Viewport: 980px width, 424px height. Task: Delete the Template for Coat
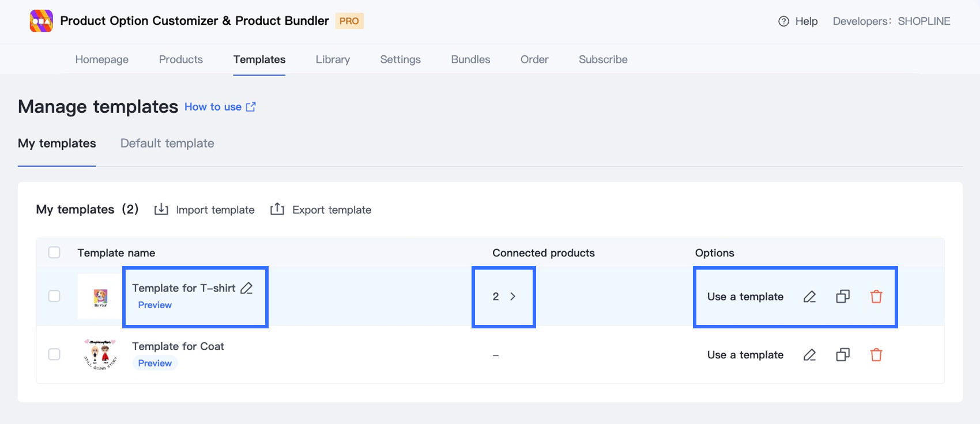(876, 355)
